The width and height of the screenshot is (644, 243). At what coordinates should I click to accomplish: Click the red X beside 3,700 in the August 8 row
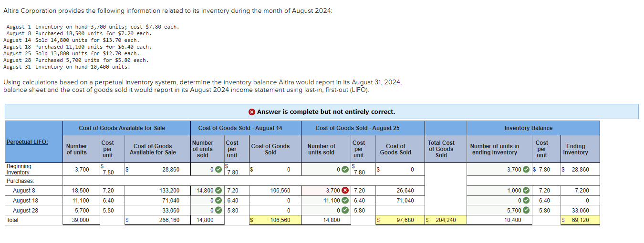tap(345, 191)
